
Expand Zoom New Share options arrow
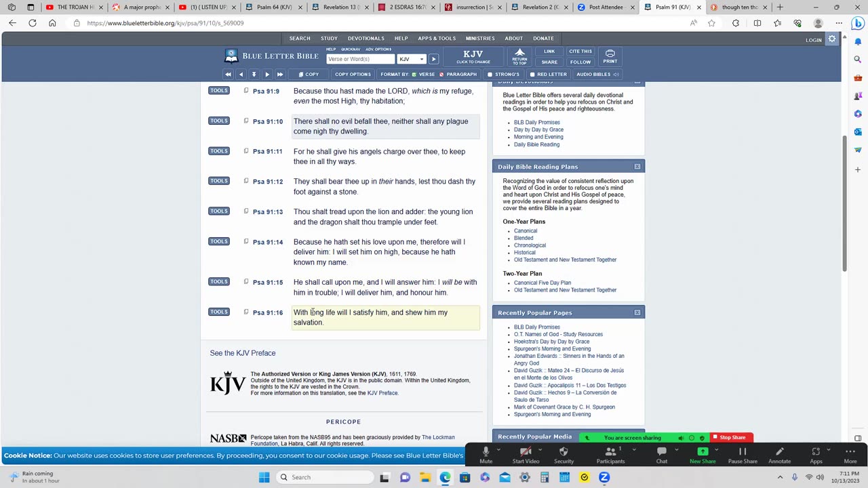[x=717, y=449]
